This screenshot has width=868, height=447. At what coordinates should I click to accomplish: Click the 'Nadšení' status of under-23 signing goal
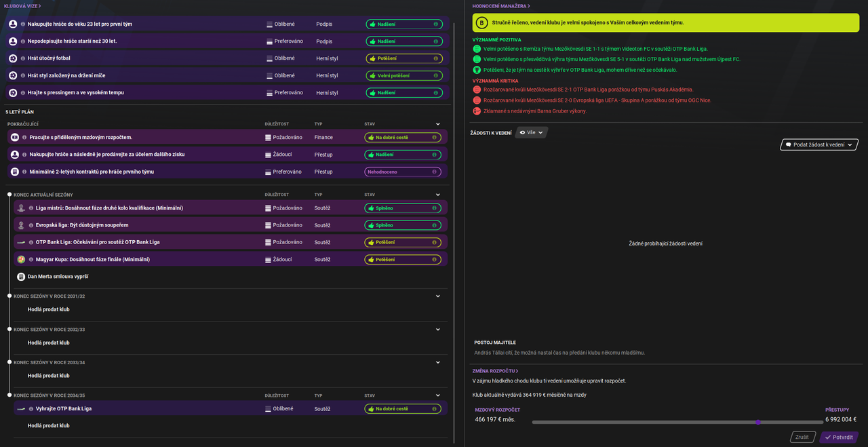click(403, 24)
